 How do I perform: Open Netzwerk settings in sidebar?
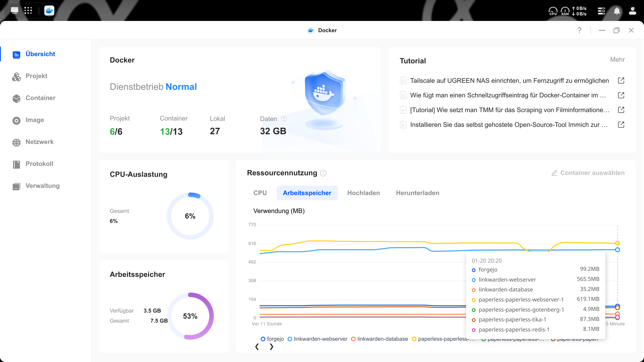(x=40, y=142)
